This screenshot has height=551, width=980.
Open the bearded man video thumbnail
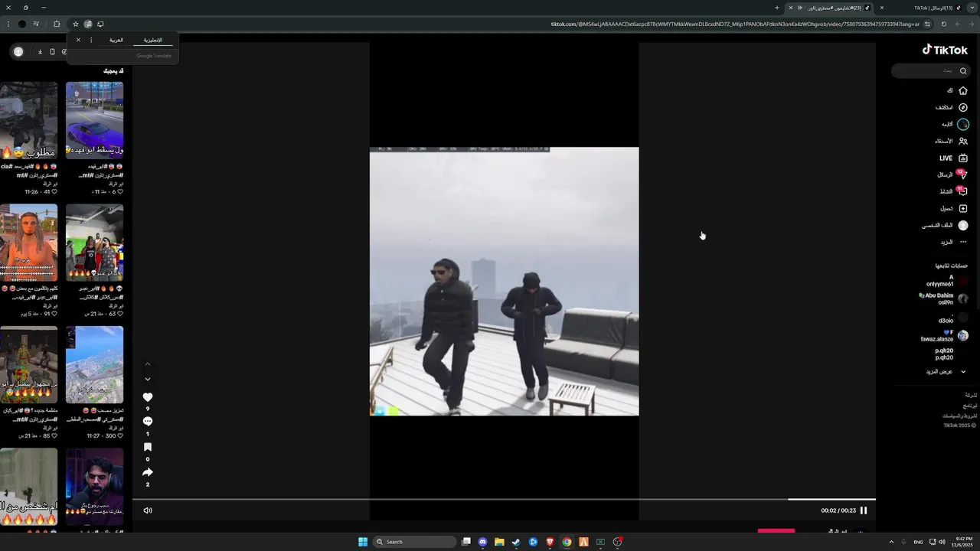point(94,487)
